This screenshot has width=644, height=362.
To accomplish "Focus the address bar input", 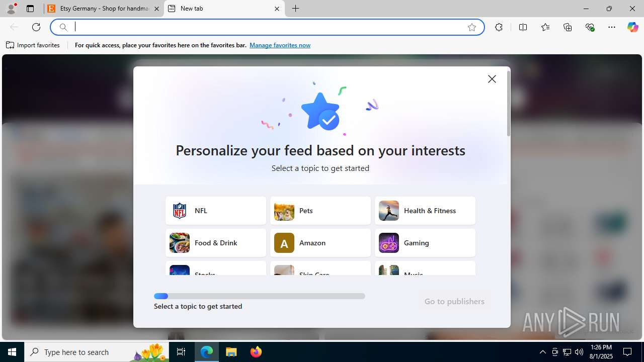I will tap(267, 27).
